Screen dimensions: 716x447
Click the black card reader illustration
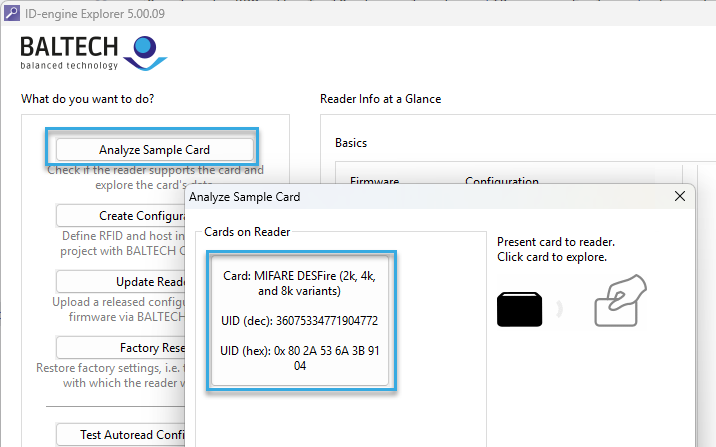[x=519, y=309]
